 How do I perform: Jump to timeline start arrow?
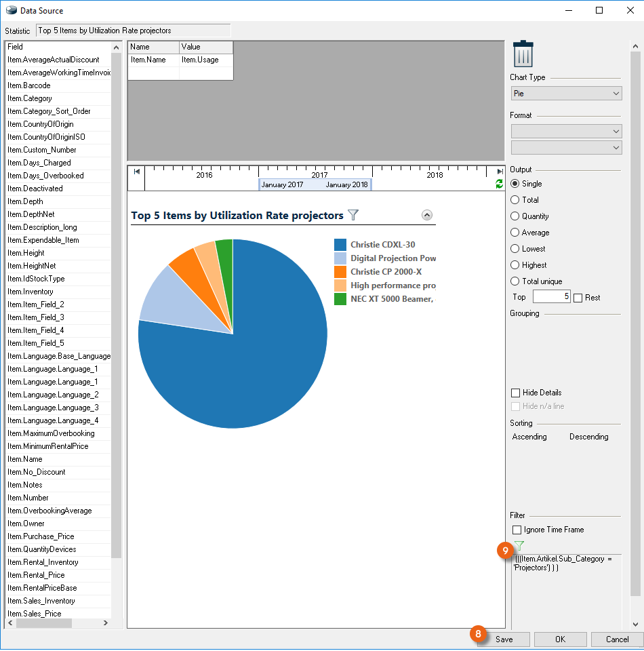click(x=137, y=172)
